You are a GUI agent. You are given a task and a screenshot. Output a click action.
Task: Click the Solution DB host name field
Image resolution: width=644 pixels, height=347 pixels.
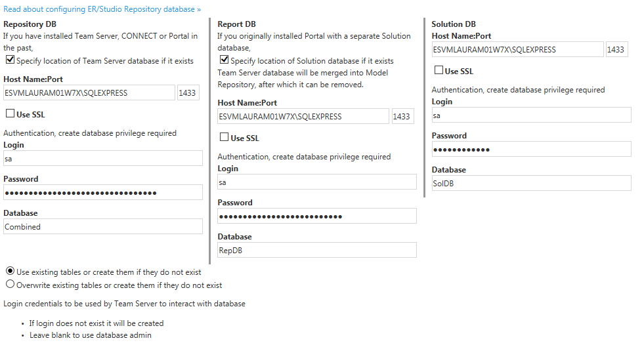tap(517, 49)
